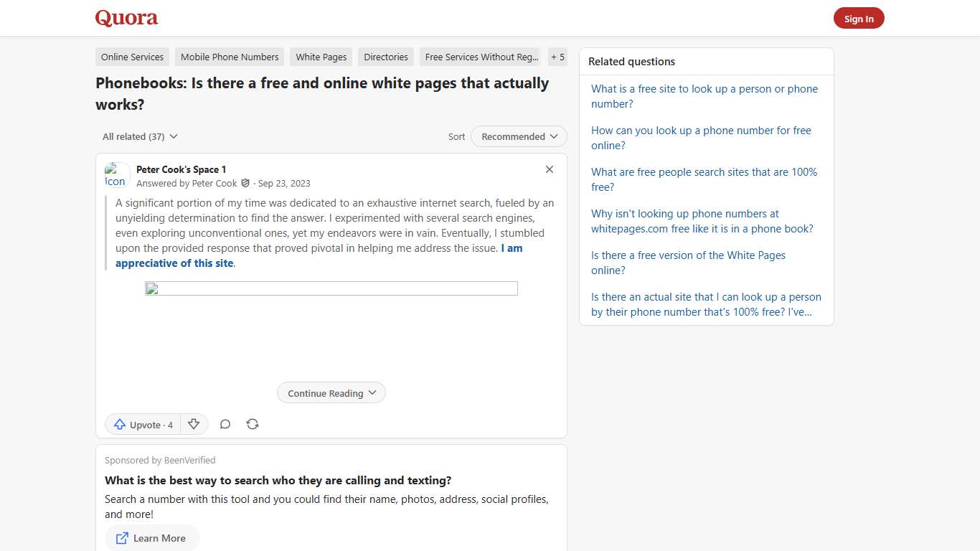Image resolution: width=980 pixels, height=551 pixels.
Task: Dismiss the answer with the X
Action: coord(550,169)
